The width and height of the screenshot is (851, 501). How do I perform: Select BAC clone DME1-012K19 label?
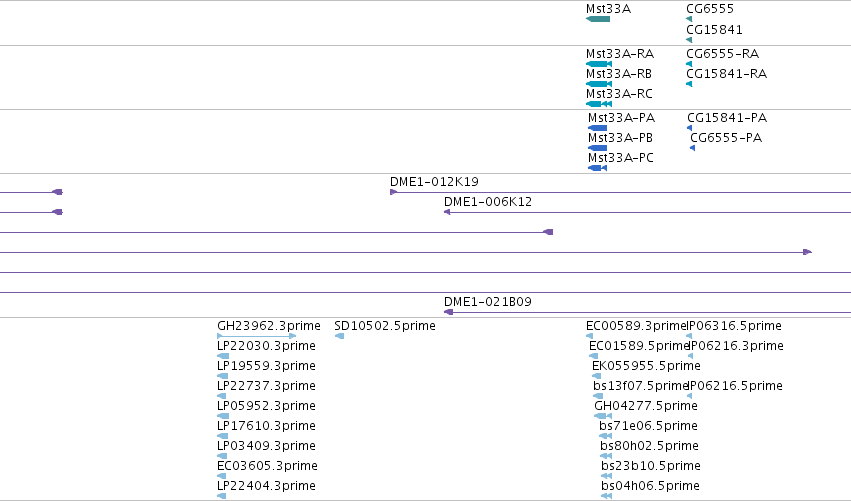434,182
